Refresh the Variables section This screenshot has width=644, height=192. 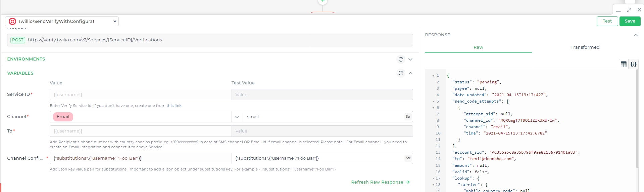[x=401, y=73]
